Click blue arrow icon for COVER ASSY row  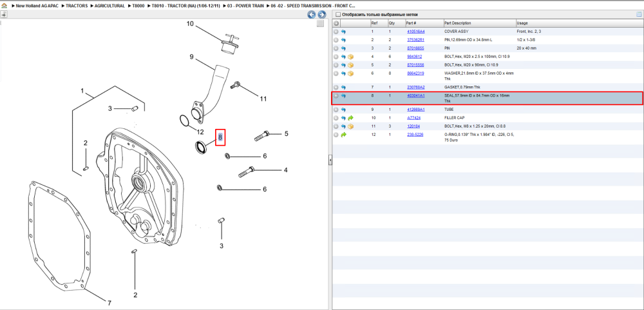click(x=343, y=32)
